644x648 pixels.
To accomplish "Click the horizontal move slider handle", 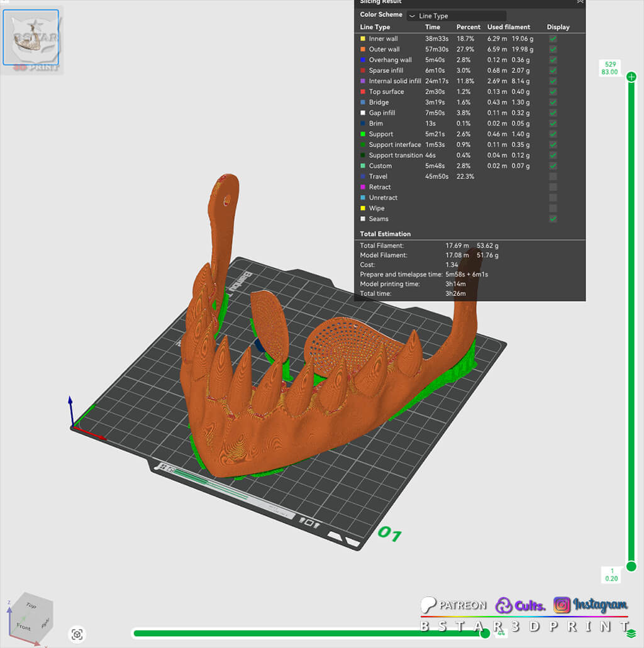I will tap(485, 633).
